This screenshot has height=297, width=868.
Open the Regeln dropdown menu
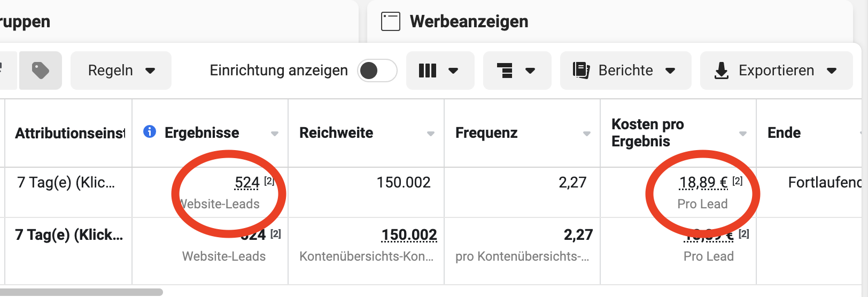pyautogui.click(x=121, y=71)
